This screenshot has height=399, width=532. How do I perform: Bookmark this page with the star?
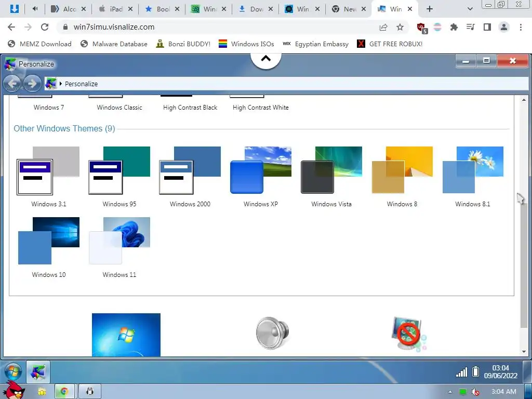(400, 27)
